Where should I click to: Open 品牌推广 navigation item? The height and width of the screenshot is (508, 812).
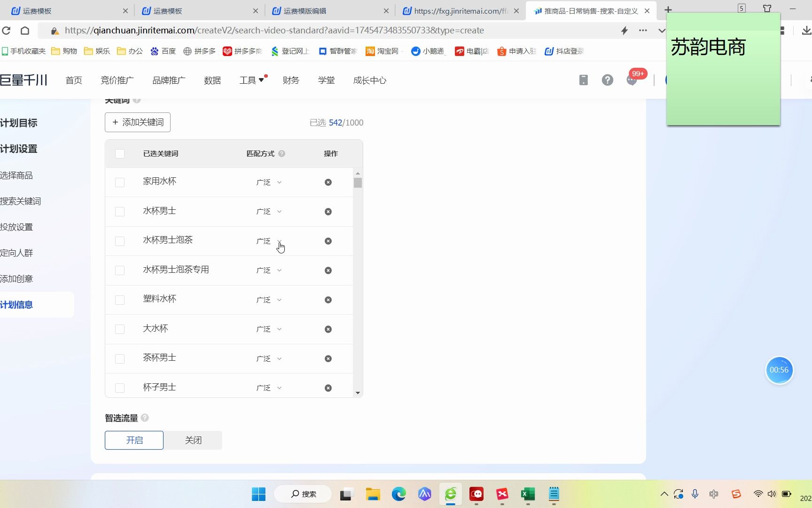[x=169, y=80]
